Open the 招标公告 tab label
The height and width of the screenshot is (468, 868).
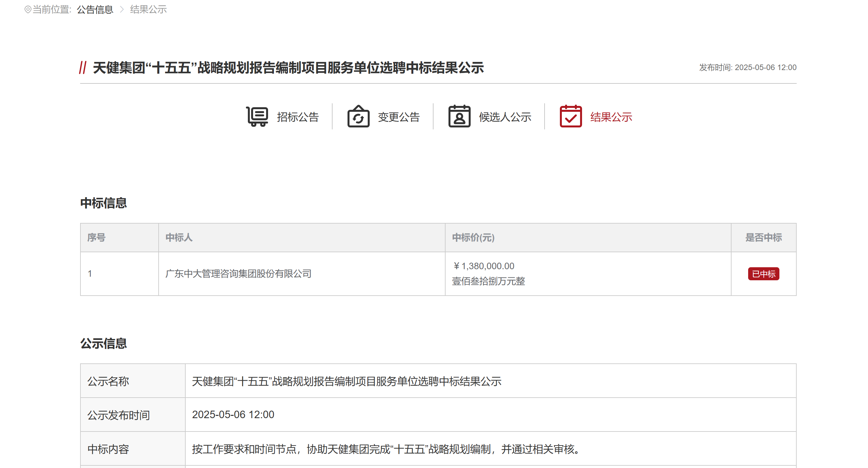(298, 117)
